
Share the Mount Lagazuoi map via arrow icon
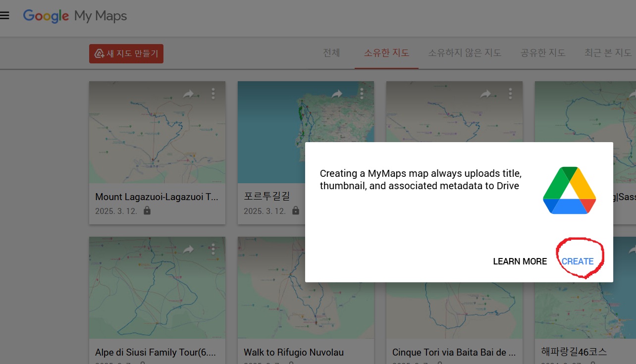point(189,93)
